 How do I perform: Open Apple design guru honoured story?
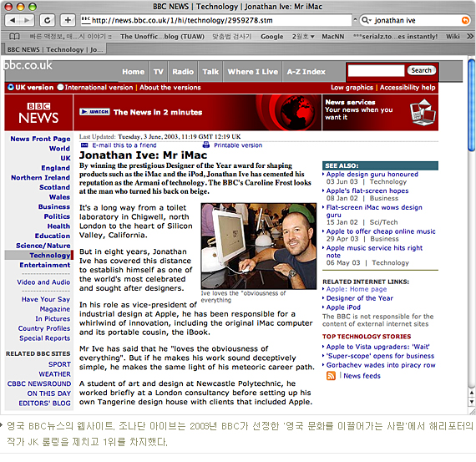[x=372, y=175]
